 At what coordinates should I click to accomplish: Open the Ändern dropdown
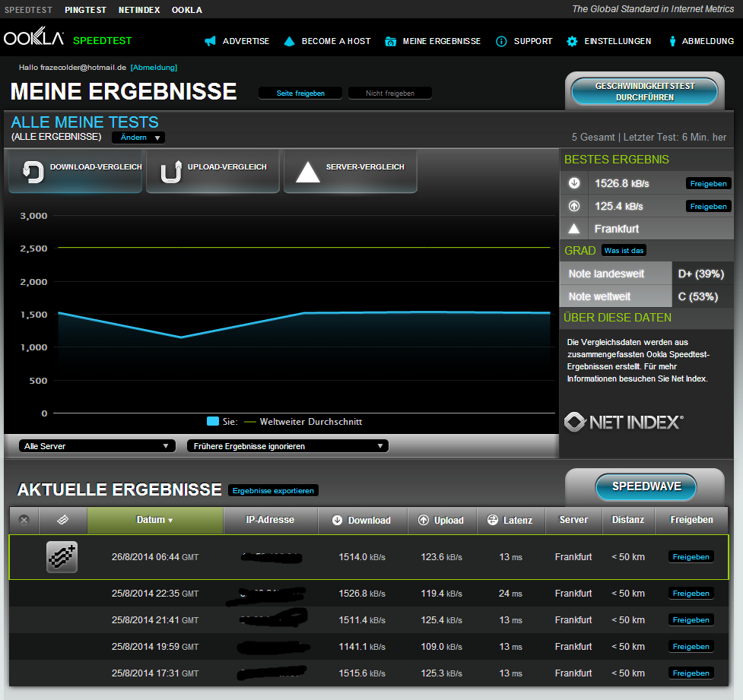pyautogui.click(x=138, y=138)
